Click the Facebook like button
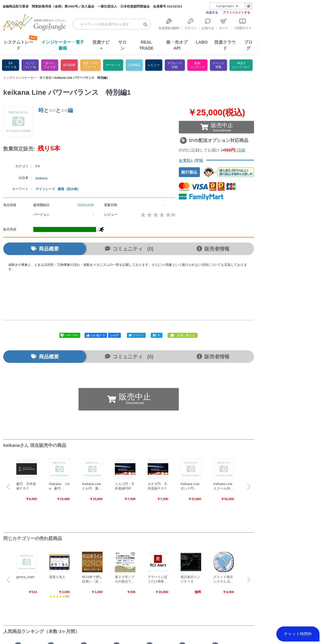Image resolution: width=322 pixels, height=644 pixels. click(96, 335)
